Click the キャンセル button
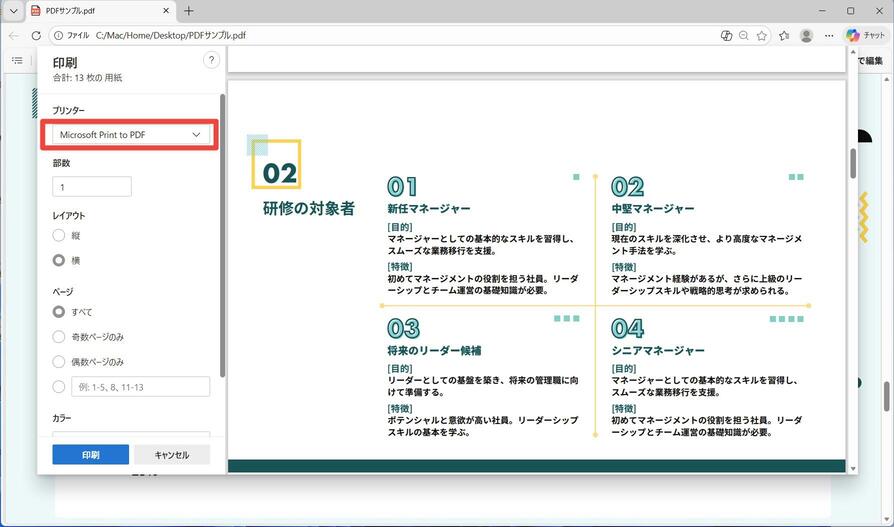The width and height of the screenshot is (894, 527). click(172, 455)
